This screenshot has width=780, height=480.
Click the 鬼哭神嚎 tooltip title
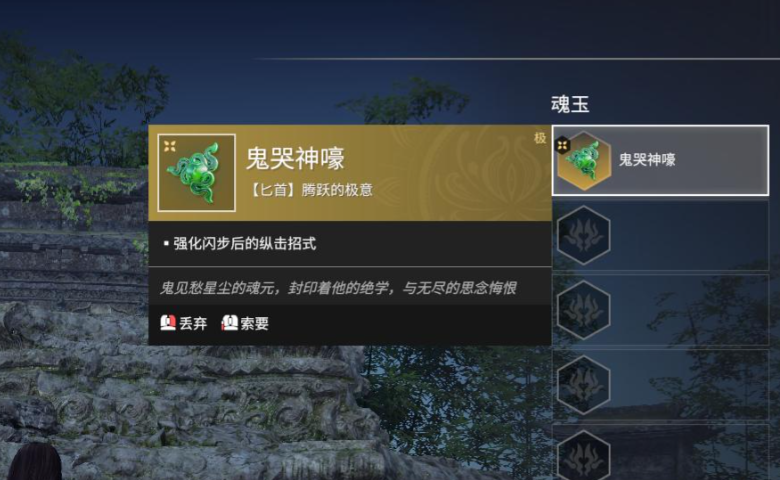point(295,159)
